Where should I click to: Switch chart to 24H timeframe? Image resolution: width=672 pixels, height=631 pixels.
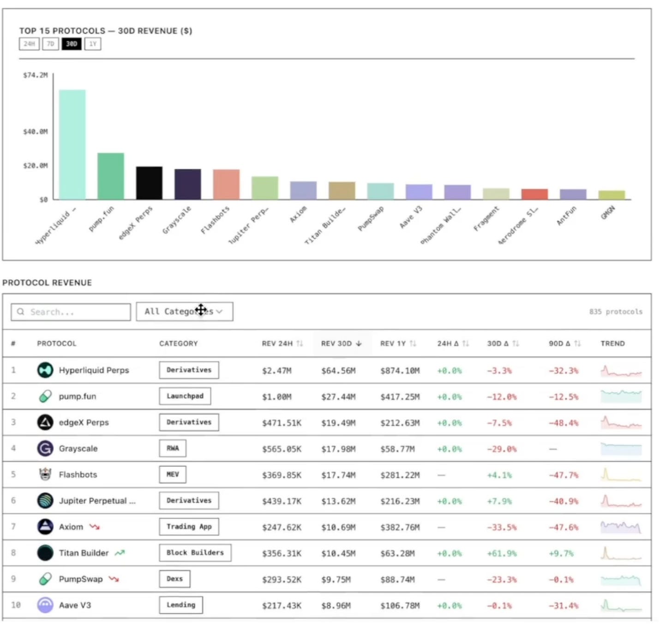coord(29,44)
